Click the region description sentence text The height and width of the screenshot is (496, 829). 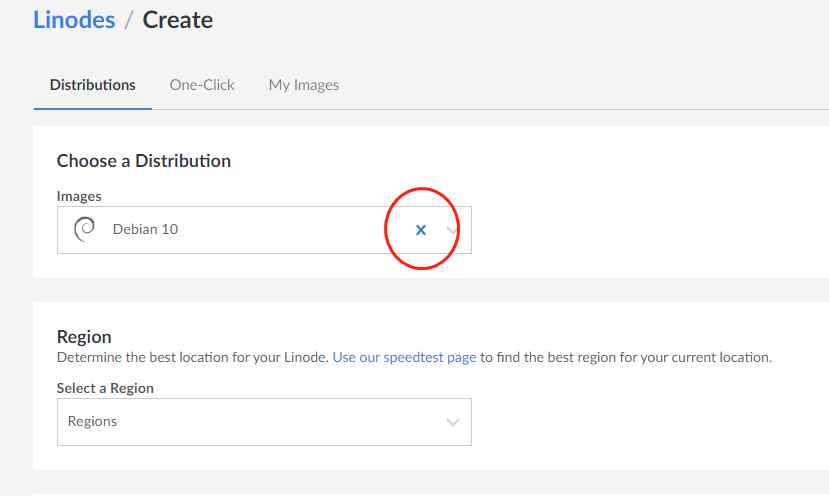pyautogui.click(x=414, y=357)
